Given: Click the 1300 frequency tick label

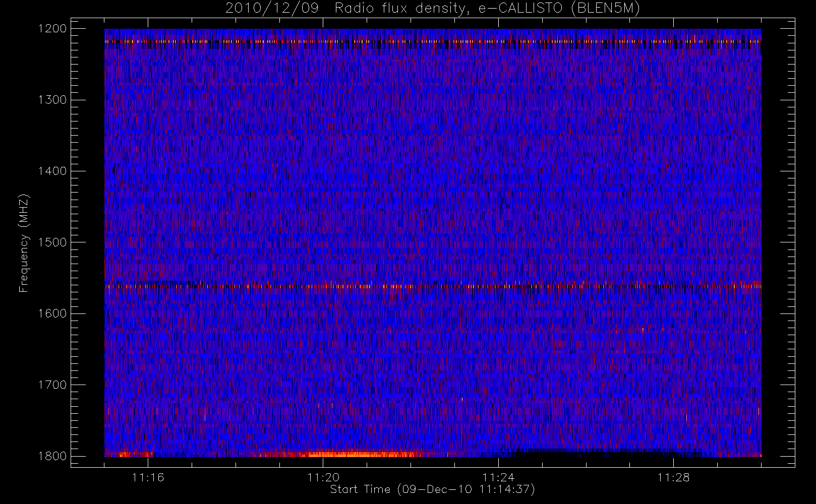Looking at the screenshot, I should point(52,100).
